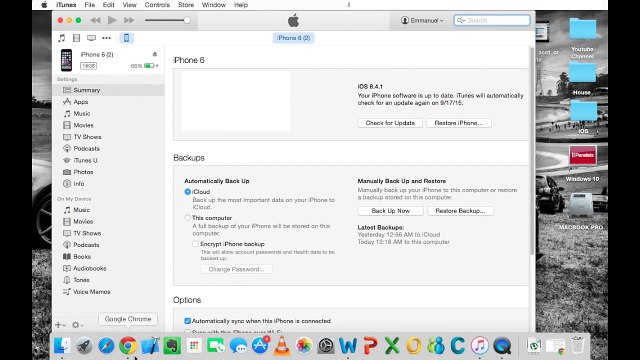This screenshot has height=360, width=640.
Task: Open Movies under Settings
Action: (x=83, y=125)
